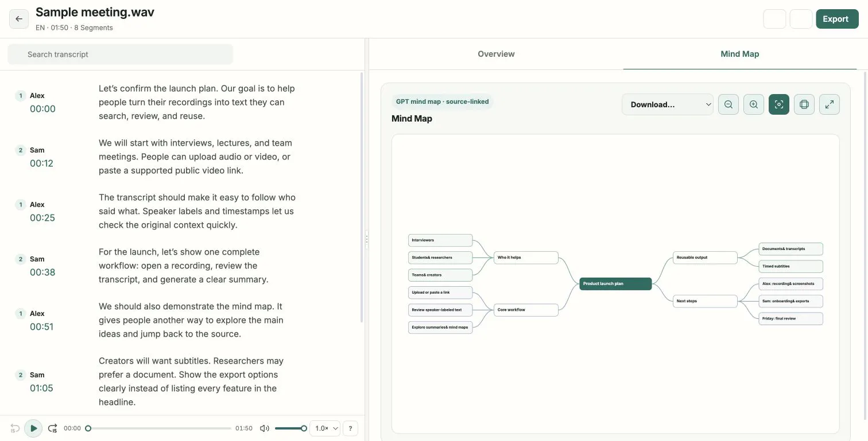Screen dimensions: 868x441
Task: Select the Reusable output node
Action: pos(705,257)
